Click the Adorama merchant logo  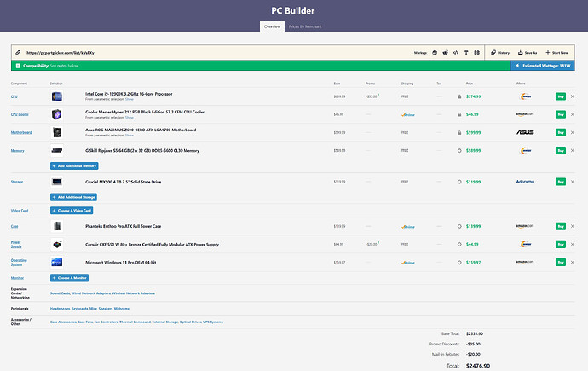(525, 182)
